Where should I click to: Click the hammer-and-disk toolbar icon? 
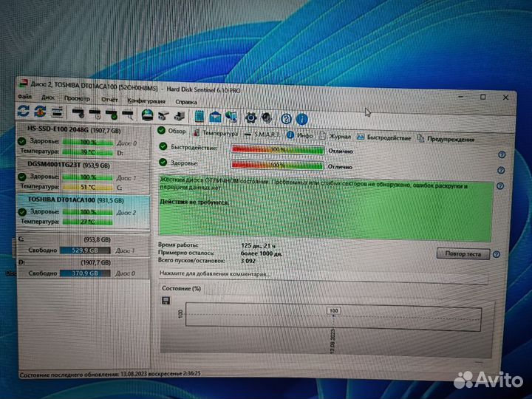click(163, 116)
